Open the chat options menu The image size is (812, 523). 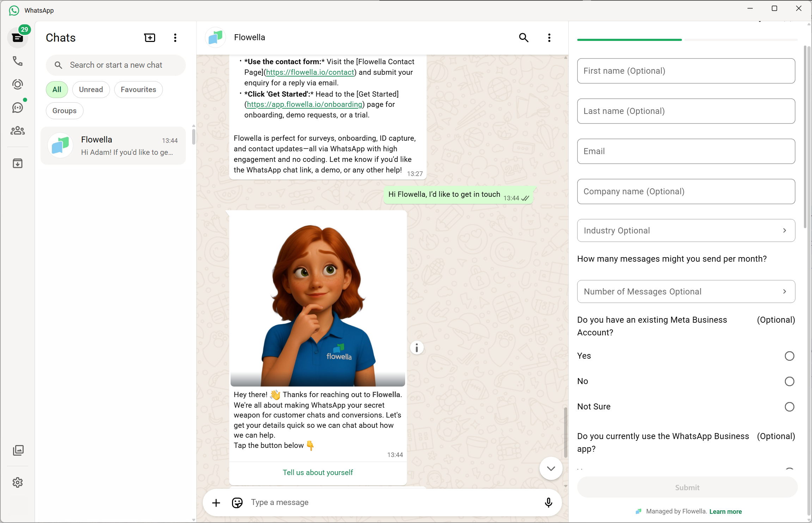tap(549, 37)
